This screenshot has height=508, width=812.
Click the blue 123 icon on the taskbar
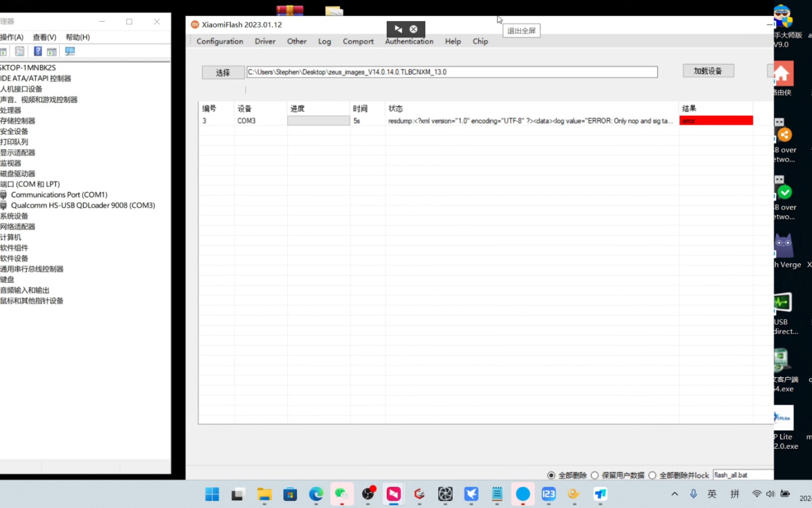[548, 494]
